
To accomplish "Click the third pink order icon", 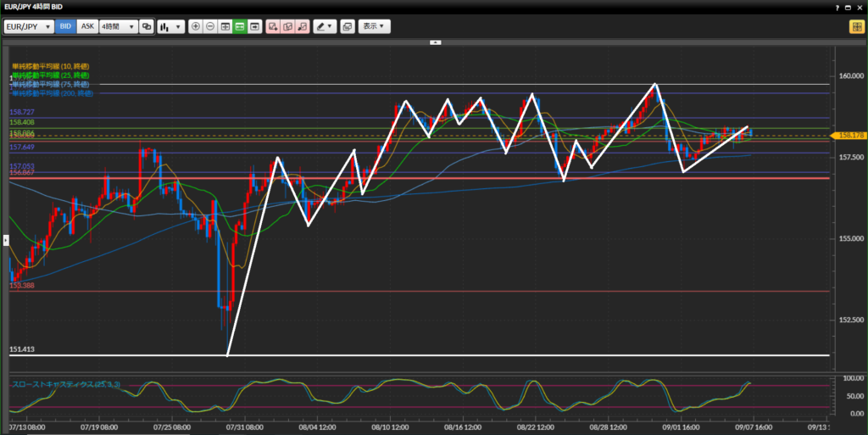I will point(303,26).
